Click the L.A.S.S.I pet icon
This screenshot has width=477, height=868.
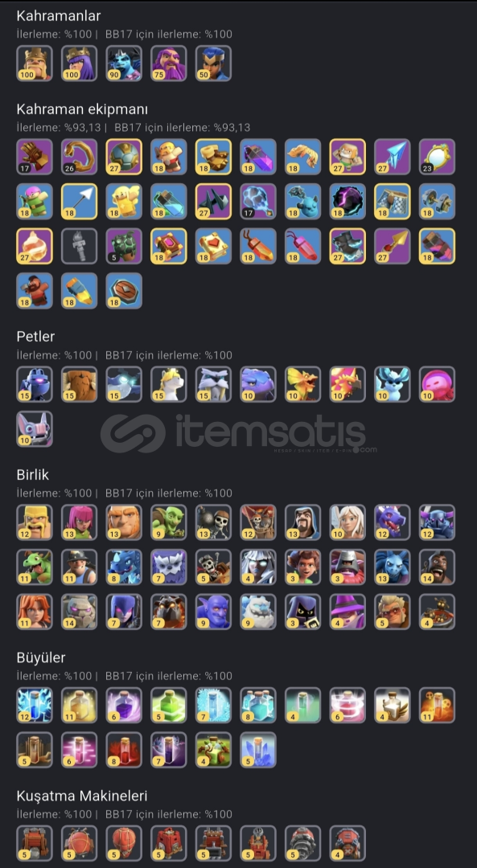pyautogui.click(x=35, y=384)
